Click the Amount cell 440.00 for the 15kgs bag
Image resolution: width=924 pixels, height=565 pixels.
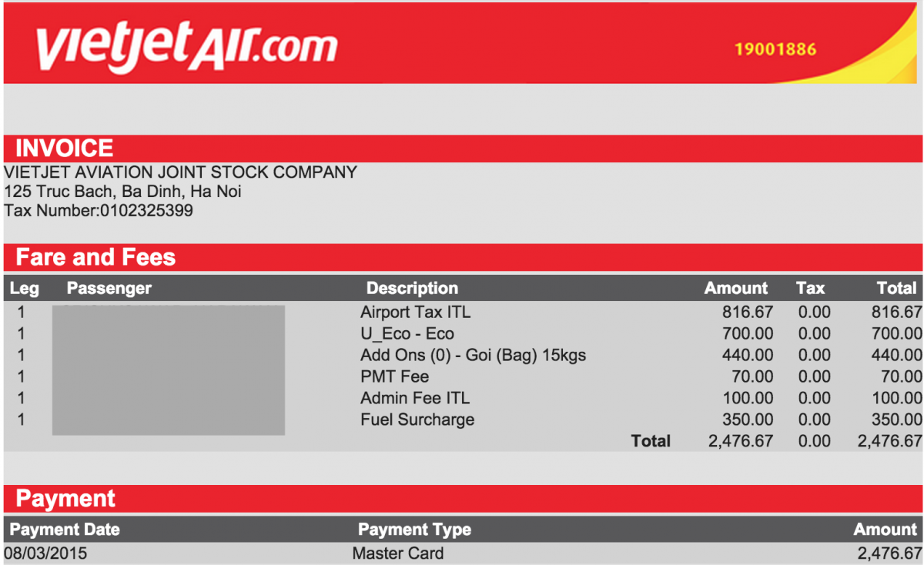(x=748, y=356)
